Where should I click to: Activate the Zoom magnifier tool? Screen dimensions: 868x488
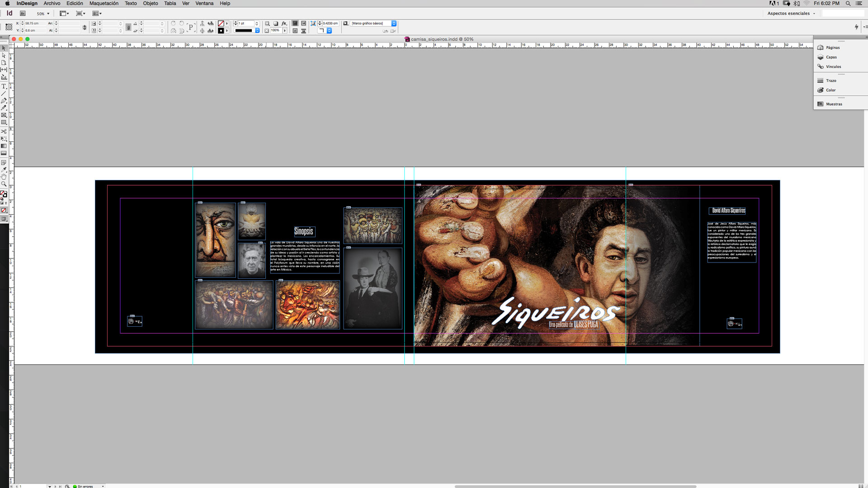click(x=4, y=184)
